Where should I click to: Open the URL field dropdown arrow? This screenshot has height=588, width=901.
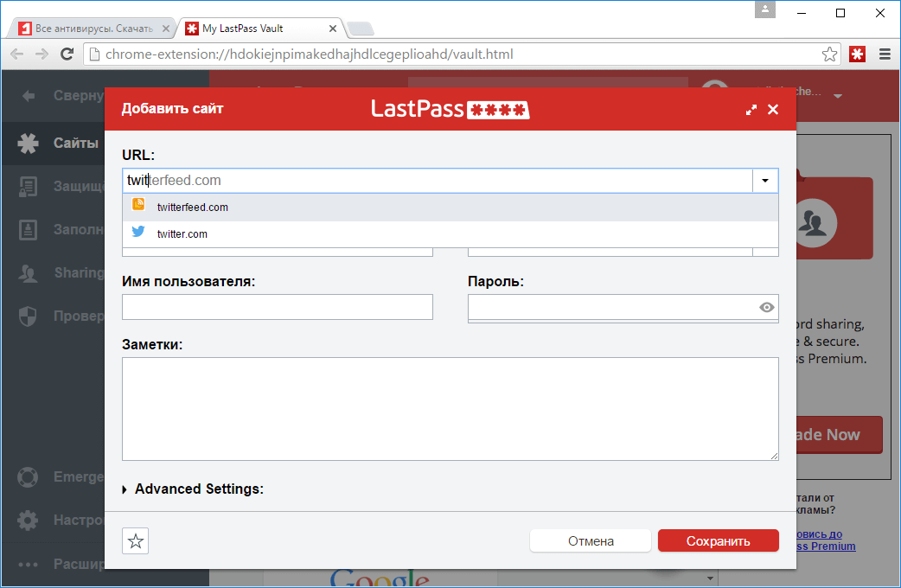click(764, 181)
